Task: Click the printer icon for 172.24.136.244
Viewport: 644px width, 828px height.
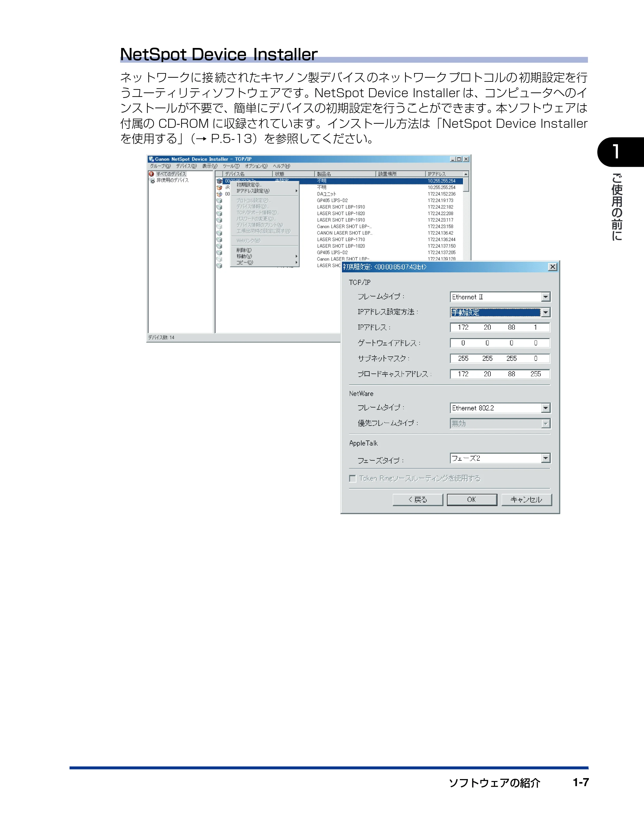Action: coord(219,240)
